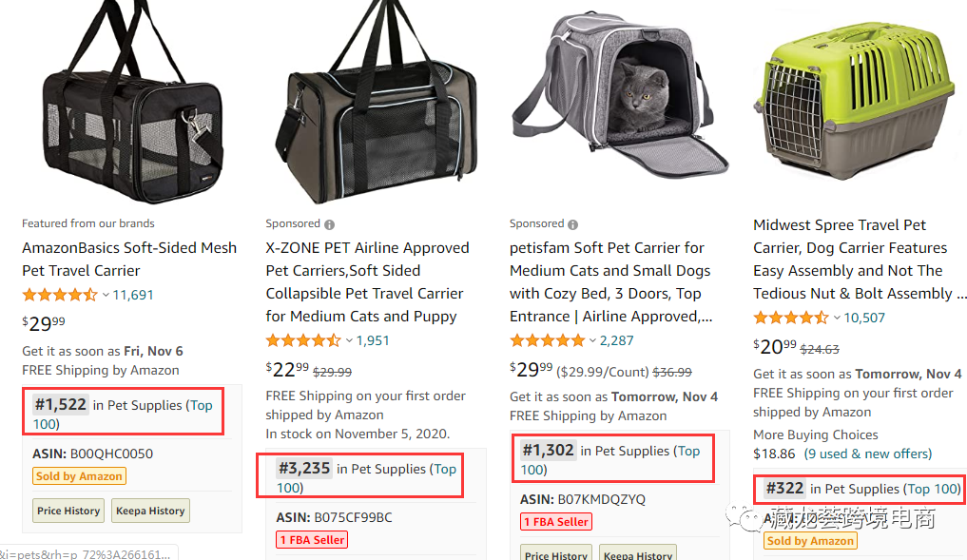This screenshot has height=560, width=967.
Task: Click the star rating for X-ZONE PET carrier
Action: pyautogui.click(x=302, y=340)
